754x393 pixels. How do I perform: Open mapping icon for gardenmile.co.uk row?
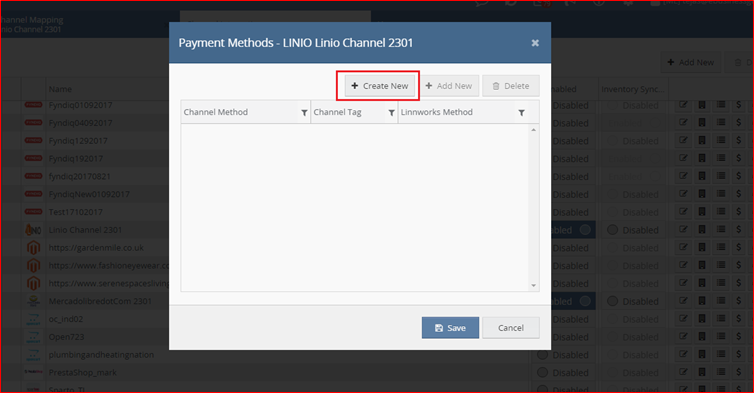click(x=702, y=247)
